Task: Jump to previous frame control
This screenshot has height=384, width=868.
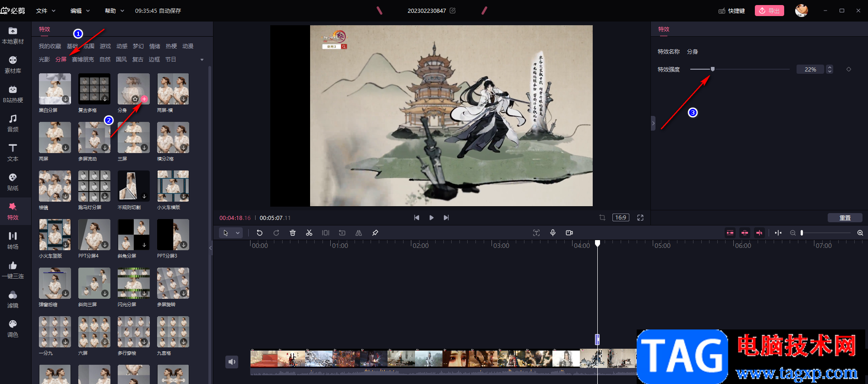Action: 416,218
